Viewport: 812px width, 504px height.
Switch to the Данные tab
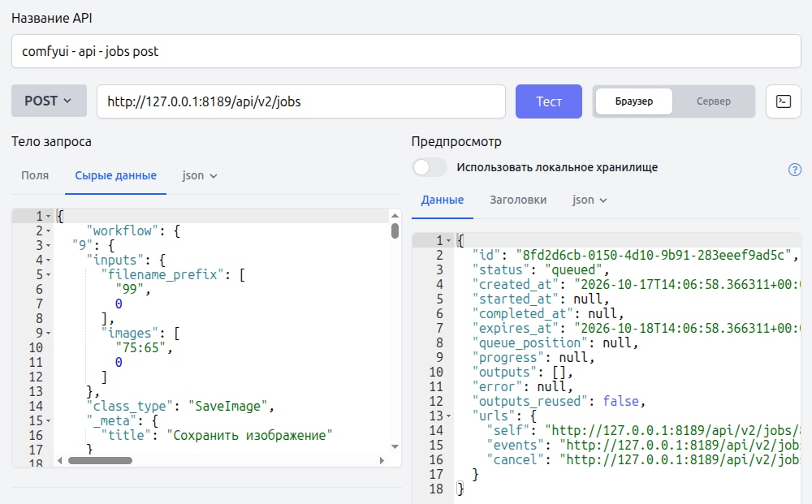(x=443, y=200)
